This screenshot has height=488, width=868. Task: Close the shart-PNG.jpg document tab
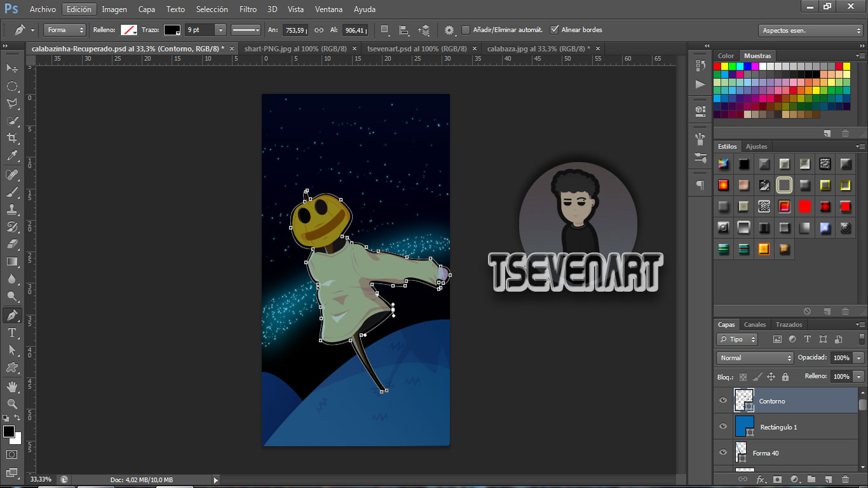[354, 48]
